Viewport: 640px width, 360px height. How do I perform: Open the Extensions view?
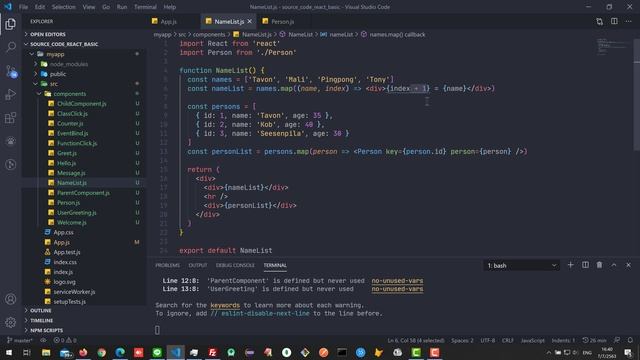click(11, 118)
